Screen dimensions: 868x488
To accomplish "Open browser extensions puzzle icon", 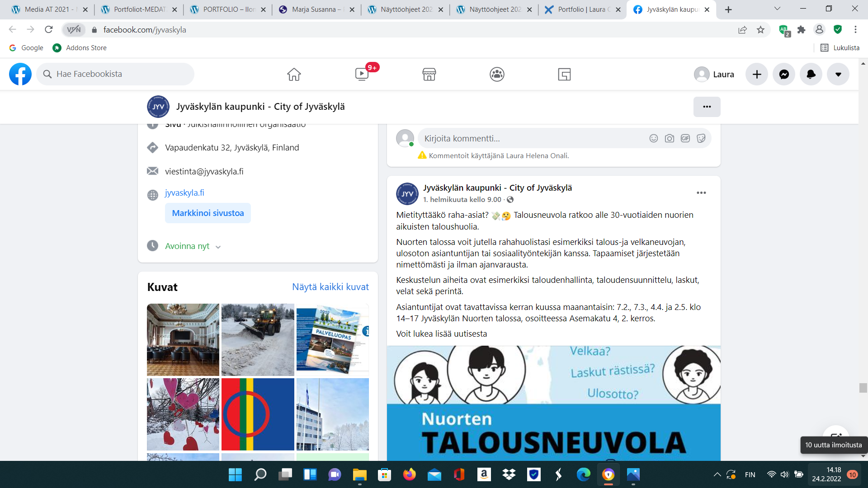I will [801, 30].
